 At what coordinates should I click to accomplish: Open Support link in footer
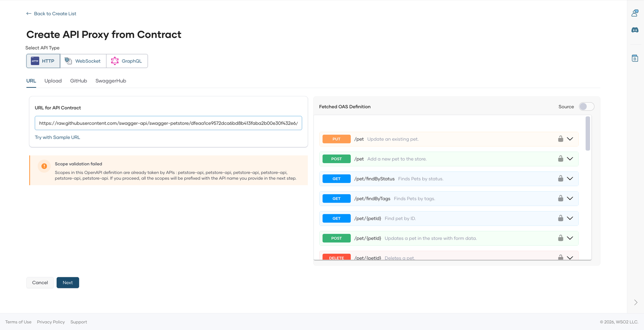coord(78,322)
